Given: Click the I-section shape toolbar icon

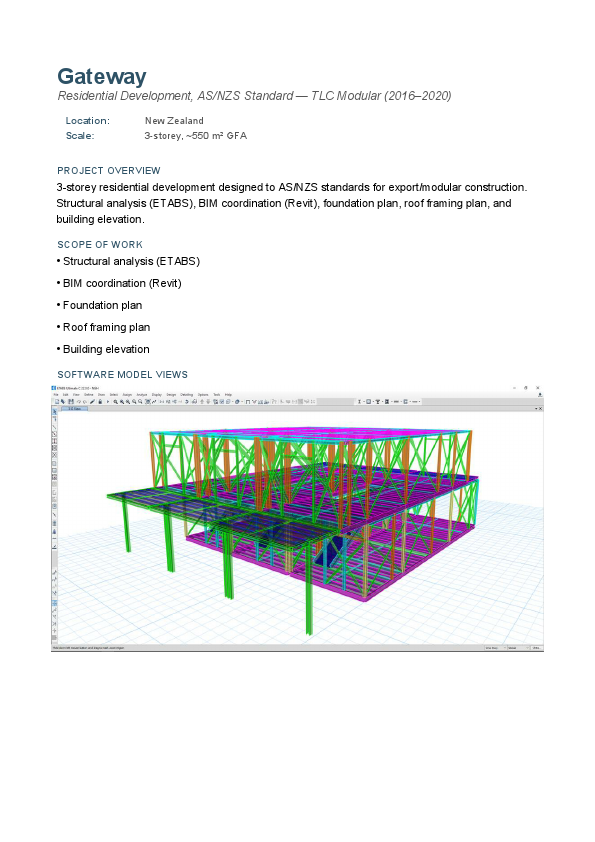Looking at the screenshot, I should [x=359, y=401].
